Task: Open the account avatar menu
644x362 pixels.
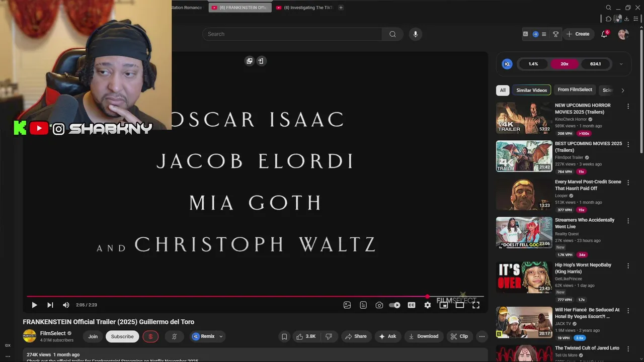Action: [623, 34]
